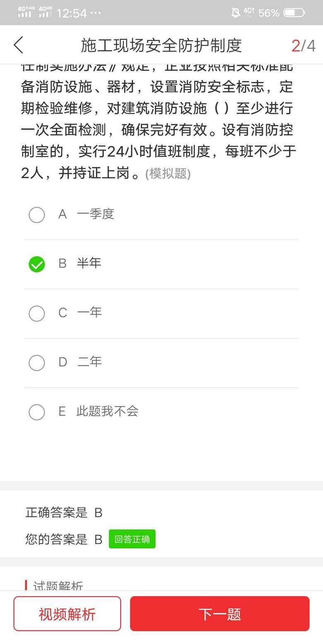Tap the (模拟题) label in question

(168, 174)
